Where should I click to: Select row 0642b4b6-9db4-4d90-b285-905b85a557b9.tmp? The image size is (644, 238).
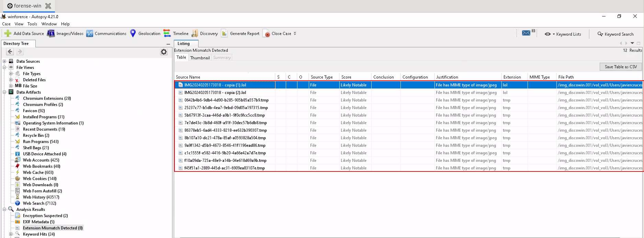[x=408, y=100]
